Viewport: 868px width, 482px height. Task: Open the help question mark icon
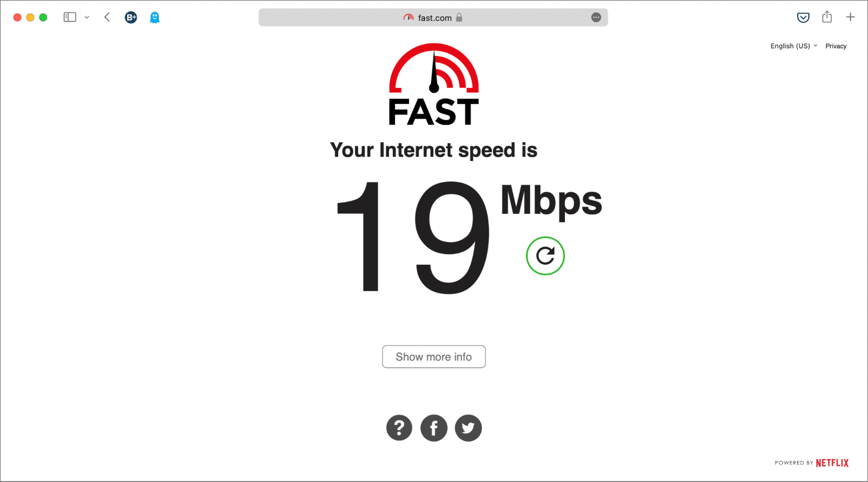399,428
